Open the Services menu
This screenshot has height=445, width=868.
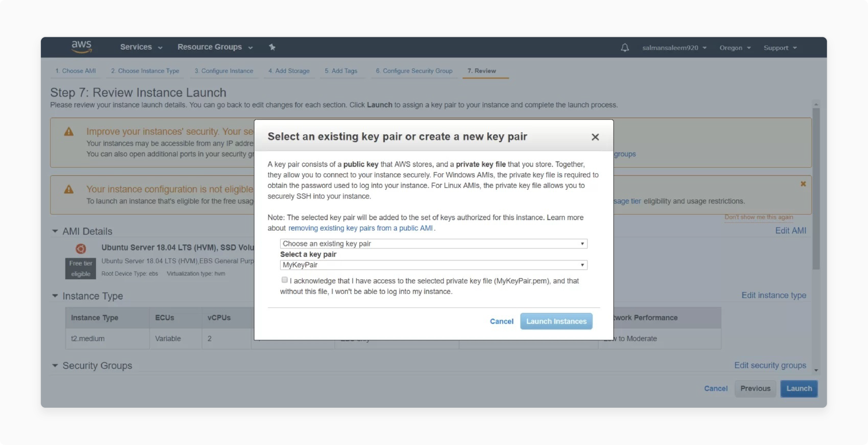141,47
